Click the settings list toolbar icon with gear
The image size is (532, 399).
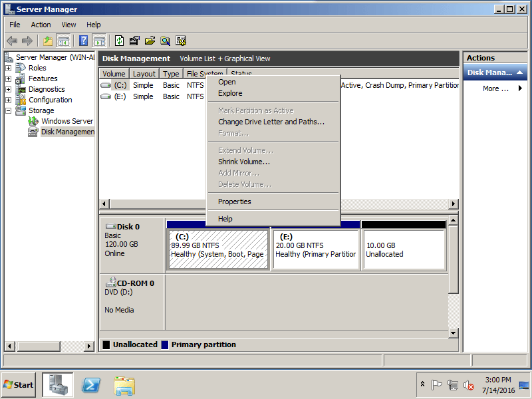tap(181, 41)
